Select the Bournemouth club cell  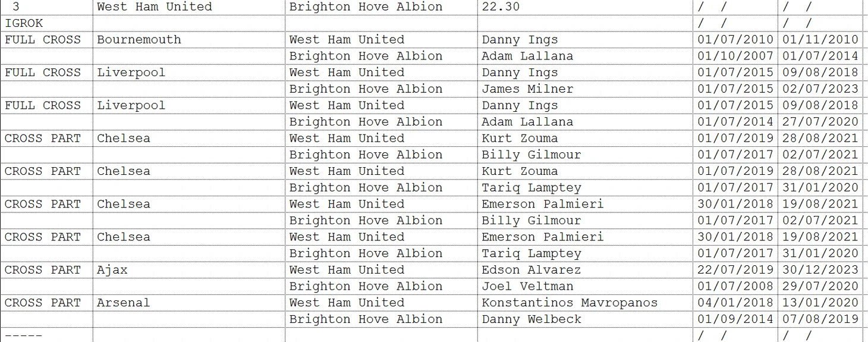[x=188, y=40]
